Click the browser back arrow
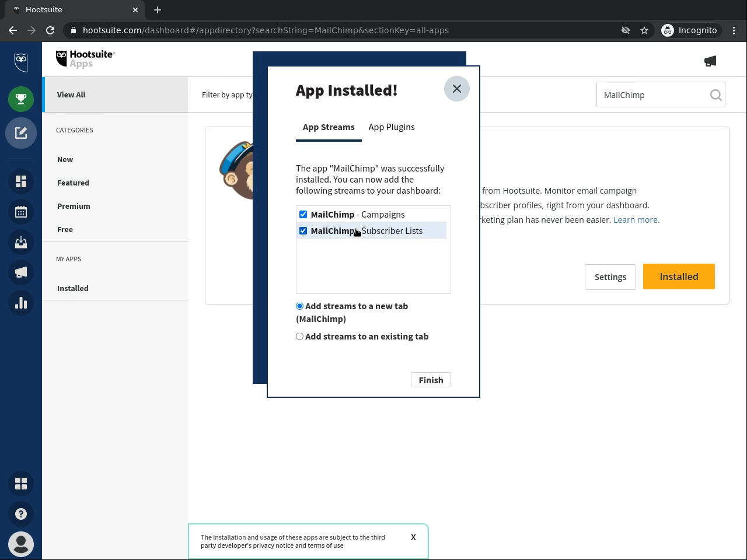The image size is (747, 560). tap(13, 30)
